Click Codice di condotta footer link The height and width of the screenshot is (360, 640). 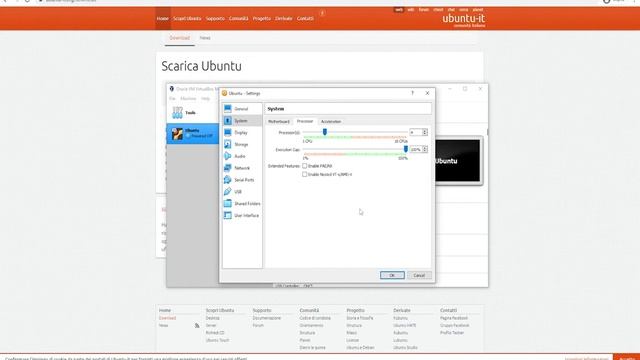coord(315,318)
